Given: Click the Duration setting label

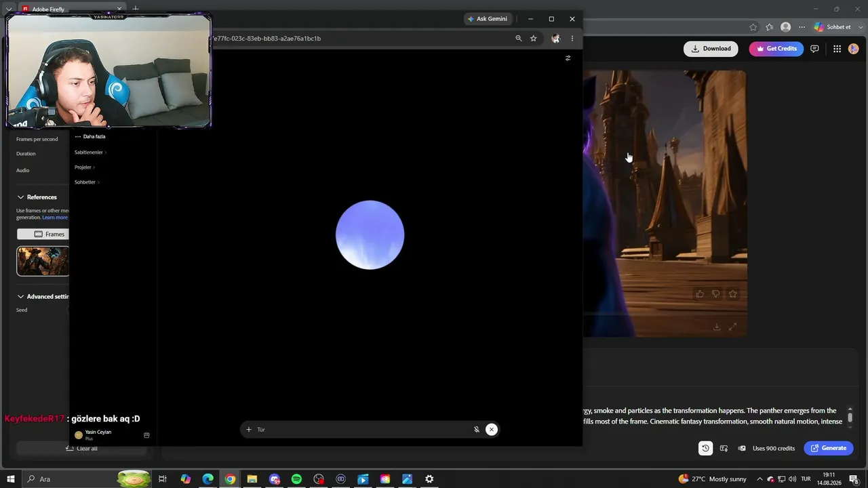Looking at the screenshot, I should (x=26, y=154).
